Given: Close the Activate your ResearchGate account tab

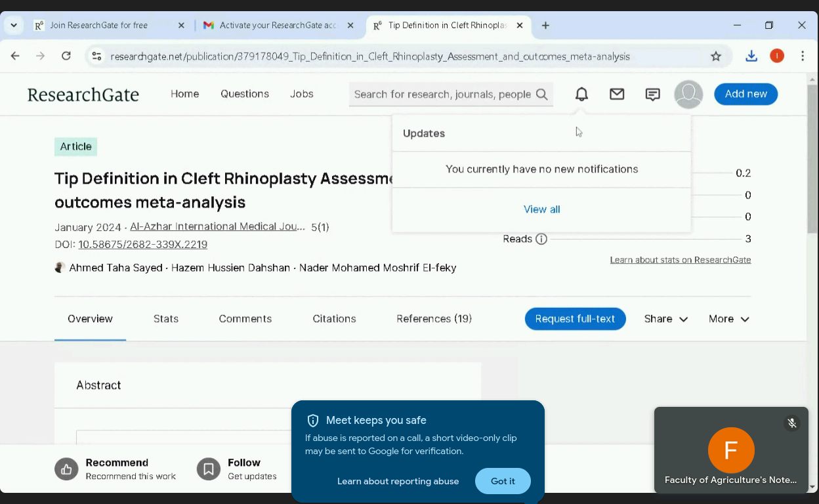Looking at the screenshot, I should [350, 26].
